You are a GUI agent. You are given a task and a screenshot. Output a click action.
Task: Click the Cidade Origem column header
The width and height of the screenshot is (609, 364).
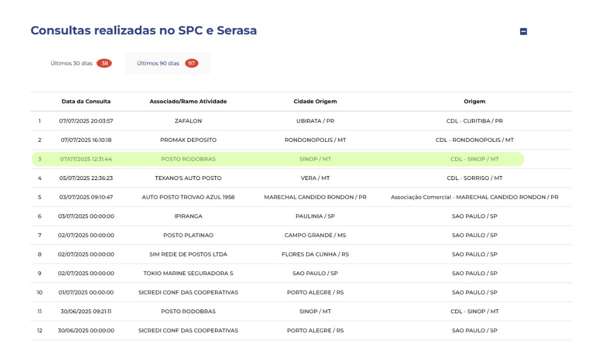pos(315,101)
